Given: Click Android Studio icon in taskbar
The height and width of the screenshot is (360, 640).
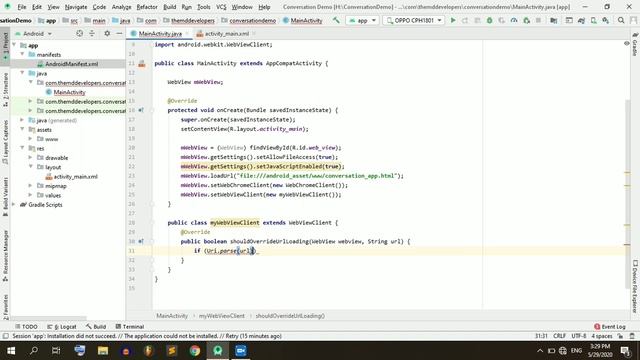Looking at the screenshot, I should coord(218,351).
